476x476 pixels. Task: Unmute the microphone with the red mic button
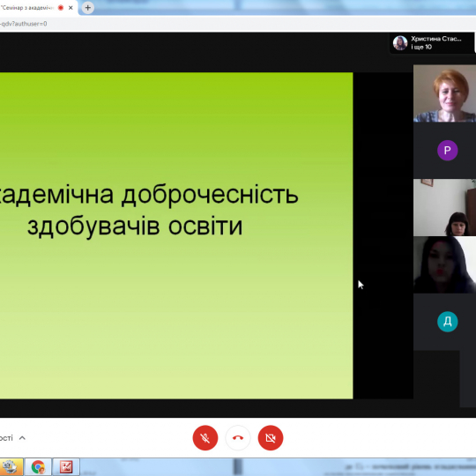click(205, 438)
